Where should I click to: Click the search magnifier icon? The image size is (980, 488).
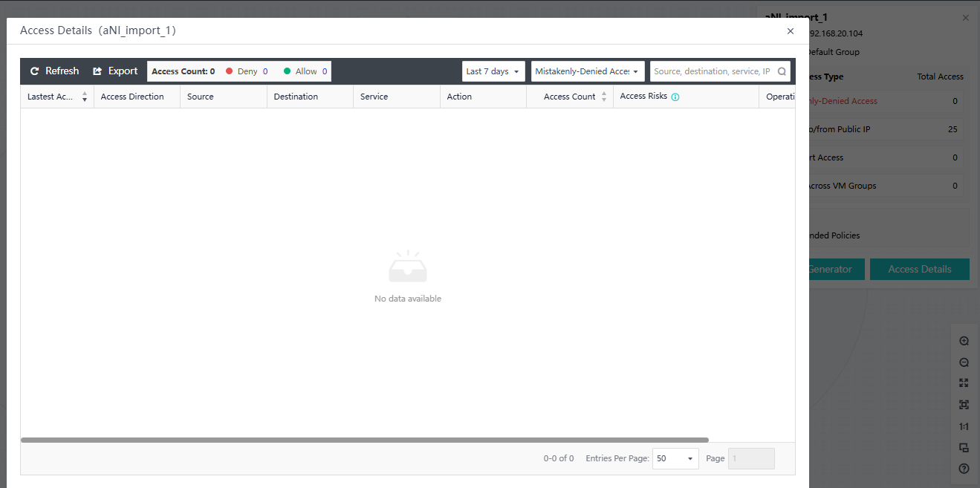point(782,72)
